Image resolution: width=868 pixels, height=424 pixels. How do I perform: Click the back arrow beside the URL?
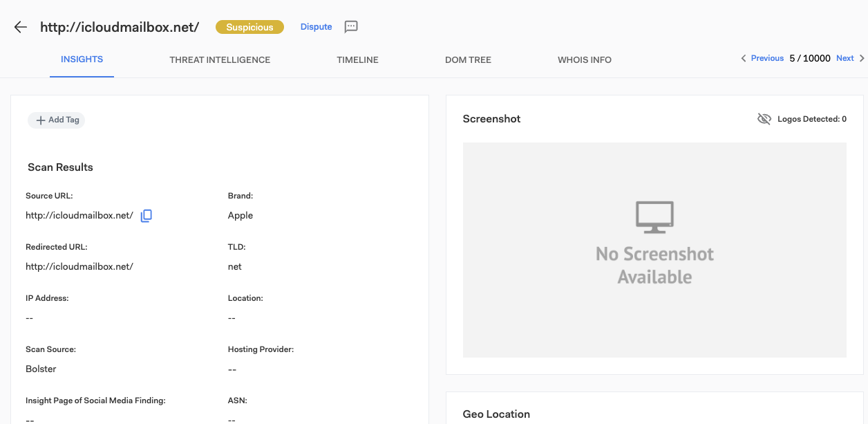pos(21,27)
